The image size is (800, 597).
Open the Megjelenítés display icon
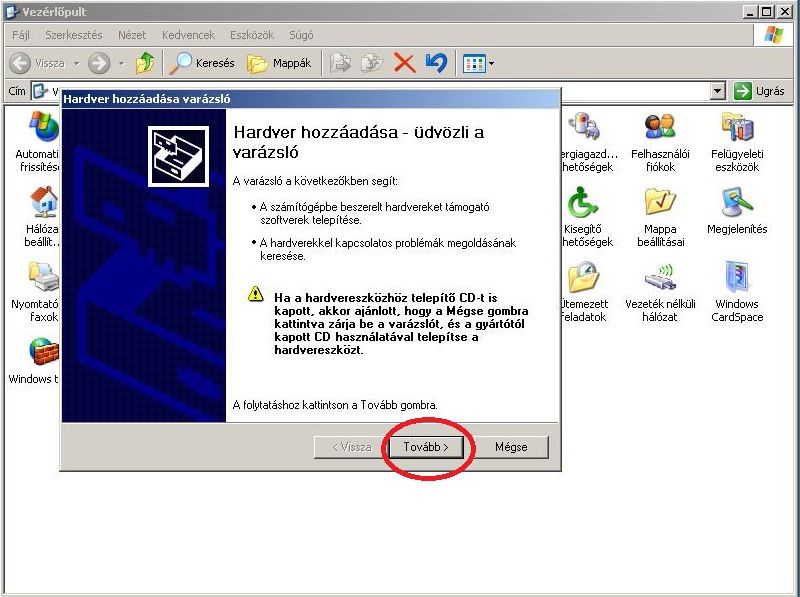736,204
